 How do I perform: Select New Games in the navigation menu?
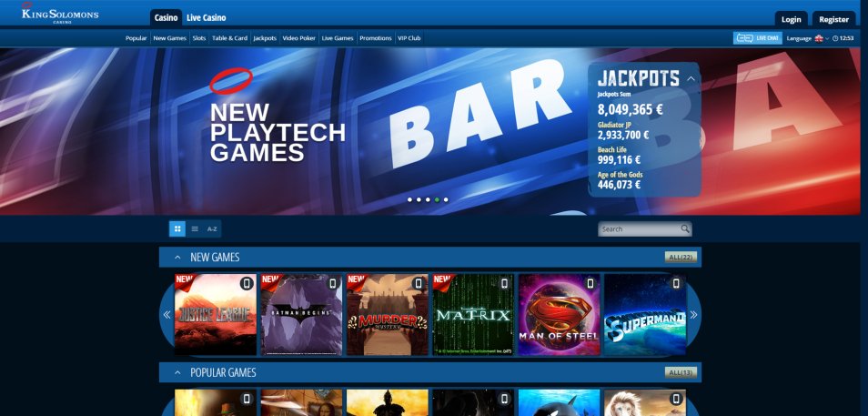coord(169,38)
